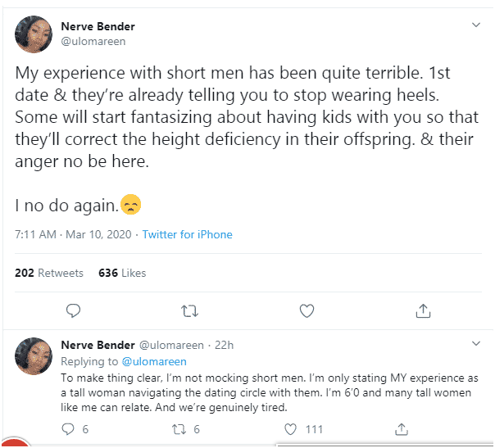This screenshot has height=448, width=495.
Task: Retweet the main tweet
Action: pyautogui.click(x=189, y=310)
